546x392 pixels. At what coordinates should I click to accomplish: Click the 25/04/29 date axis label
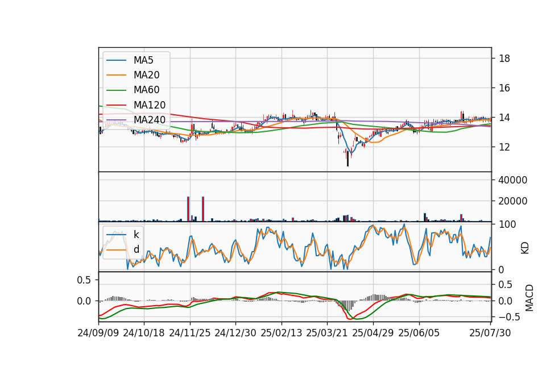(373, 333)
